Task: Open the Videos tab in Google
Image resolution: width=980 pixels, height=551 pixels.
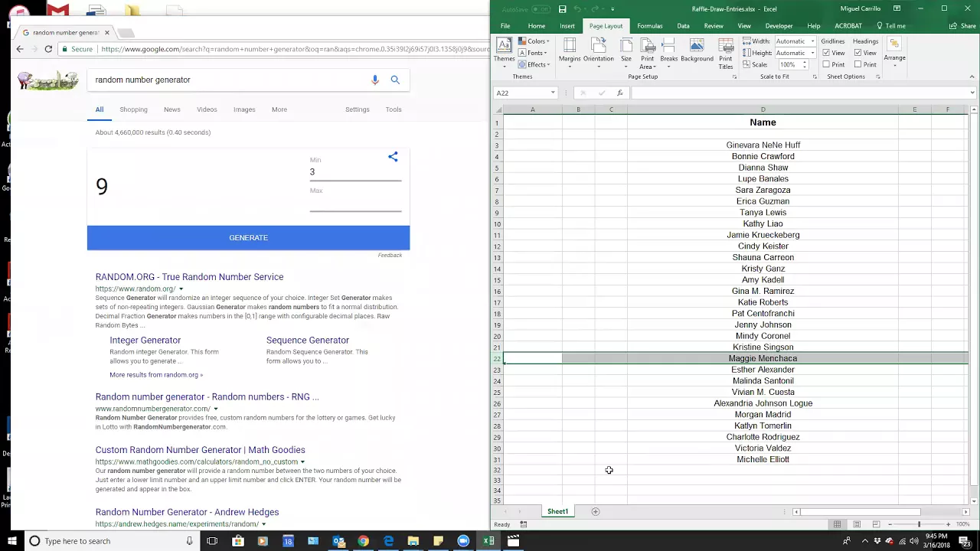Action: click(x=207, y=109)
